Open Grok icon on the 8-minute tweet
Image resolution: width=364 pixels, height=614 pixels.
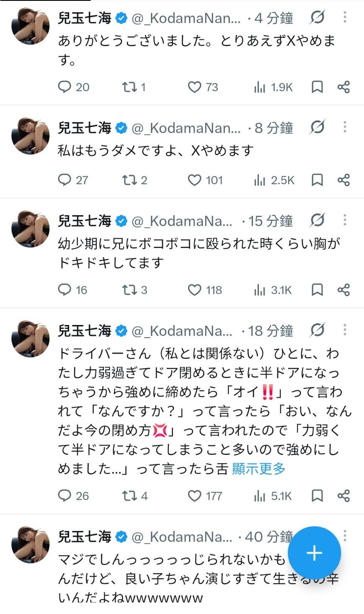tap(317, 127)
